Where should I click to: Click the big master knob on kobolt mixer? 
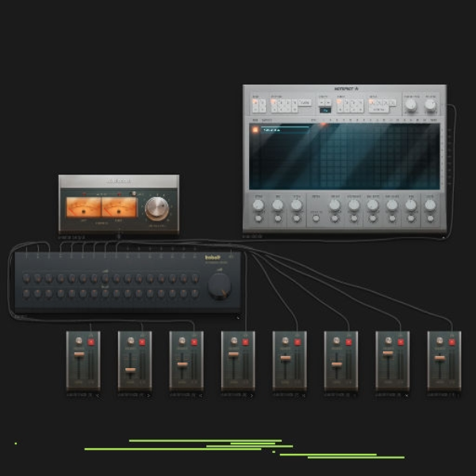[x=219, y=286]
